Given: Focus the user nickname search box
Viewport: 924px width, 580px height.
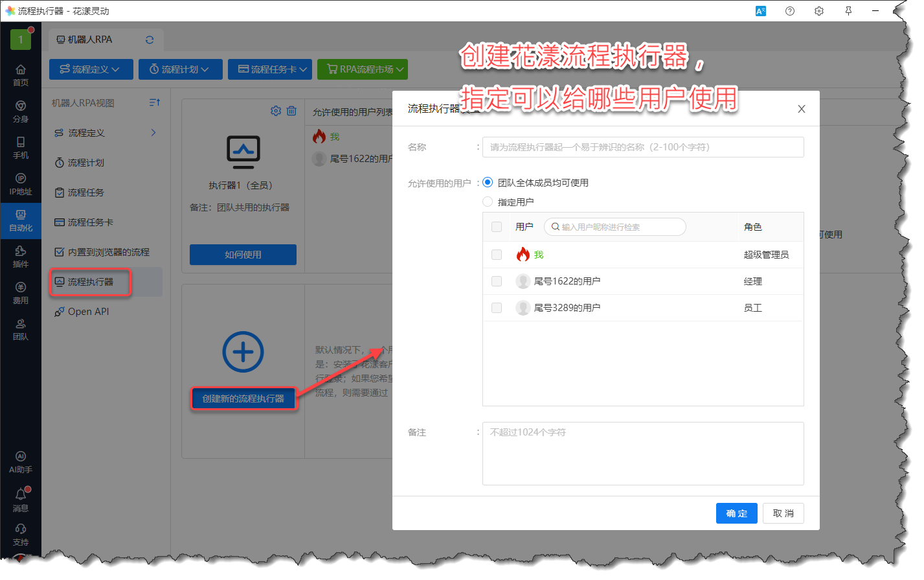Looking at the screenshot, I should tap(620, 227).
